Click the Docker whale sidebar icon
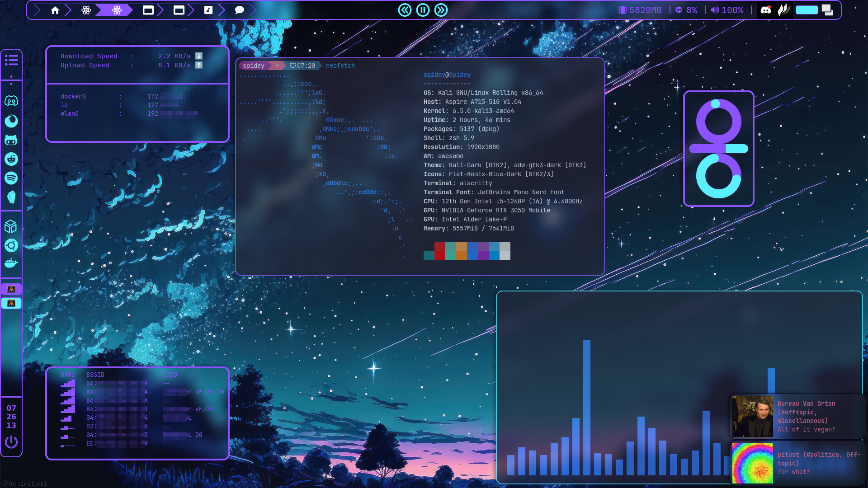The width and height of the screenshot is (868, 488). click(11, 263)
